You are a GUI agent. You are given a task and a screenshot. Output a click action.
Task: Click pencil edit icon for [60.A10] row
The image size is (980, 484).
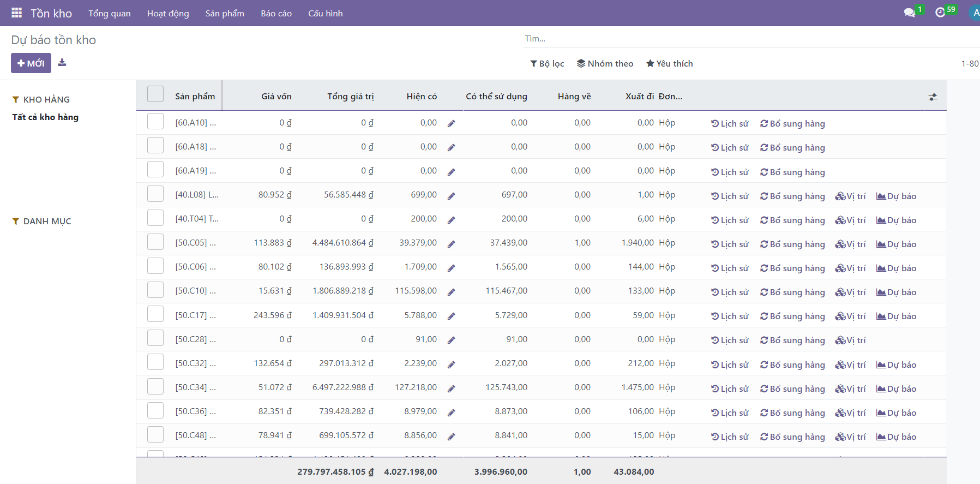point(451,124)
